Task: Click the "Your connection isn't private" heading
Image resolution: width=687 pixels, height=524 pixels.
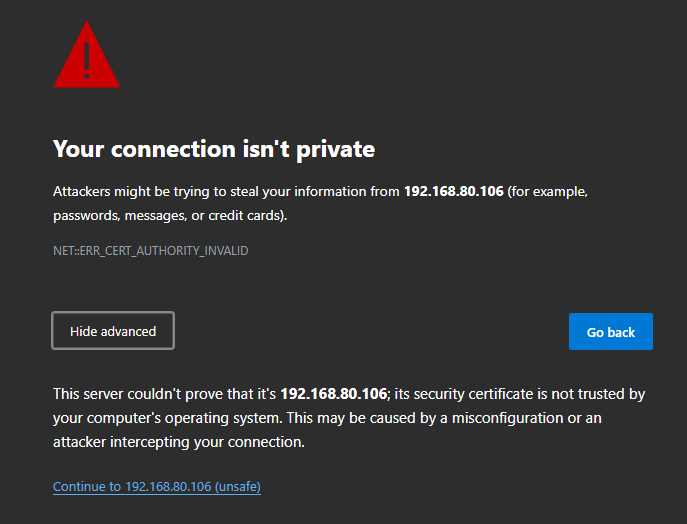Action: coord(213,150)
